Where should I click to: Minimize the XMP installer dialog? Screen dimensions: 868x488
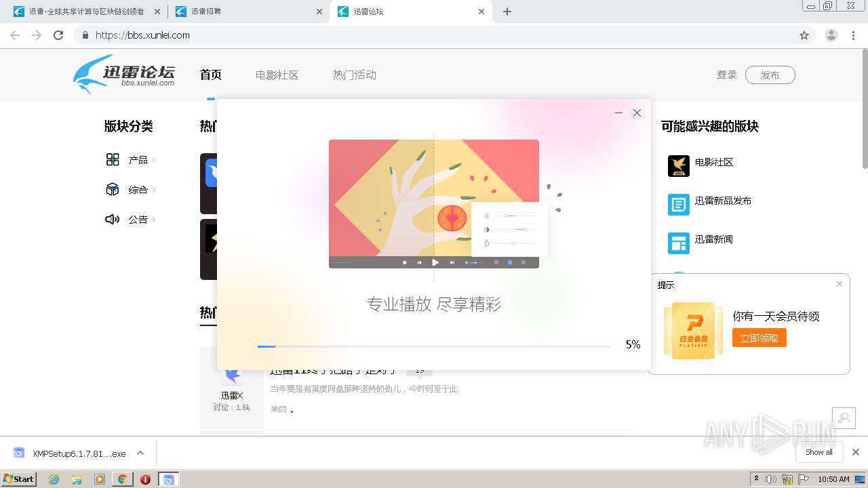click(618, 113)
